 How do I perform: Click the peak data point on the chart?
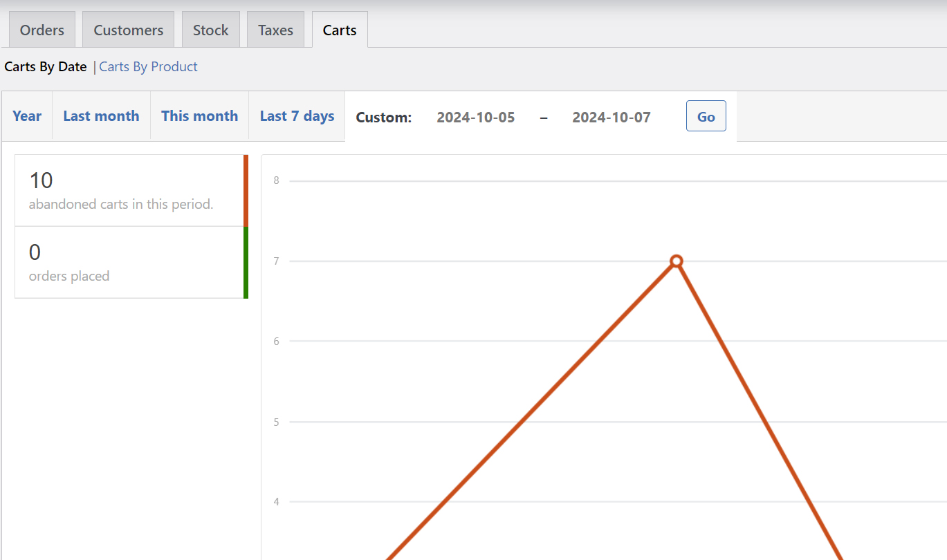pos(675,261)
